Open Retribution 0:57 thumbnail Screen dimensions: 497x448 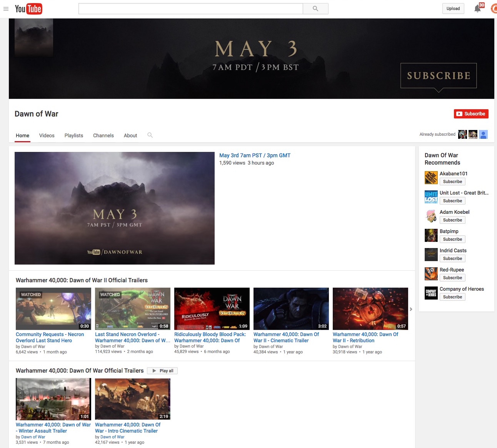[x=370, y=309]
